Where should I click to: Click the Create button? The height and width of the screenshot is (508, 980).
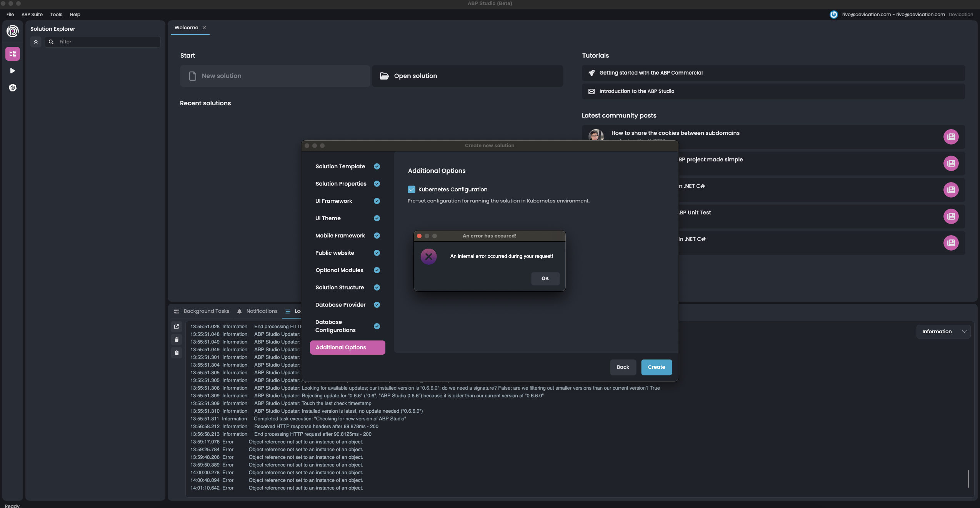656,367
